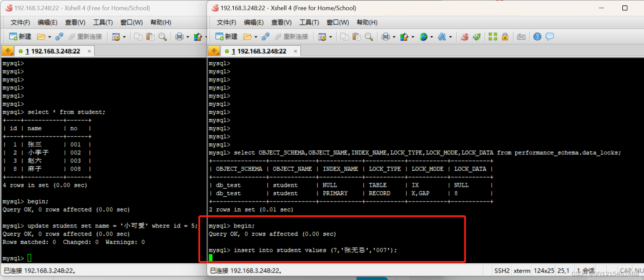The width and height of the screenshot is (644, 280).
Task: Click the Paste icon in right window toolbar
Action: click(x=357, y=37)
